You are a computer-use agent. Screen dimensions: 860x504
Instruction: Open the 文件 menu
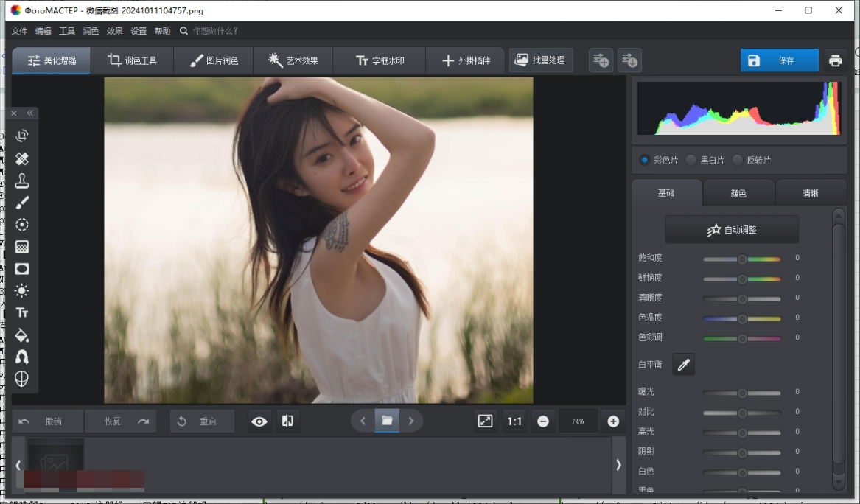[x=19, y=31]
